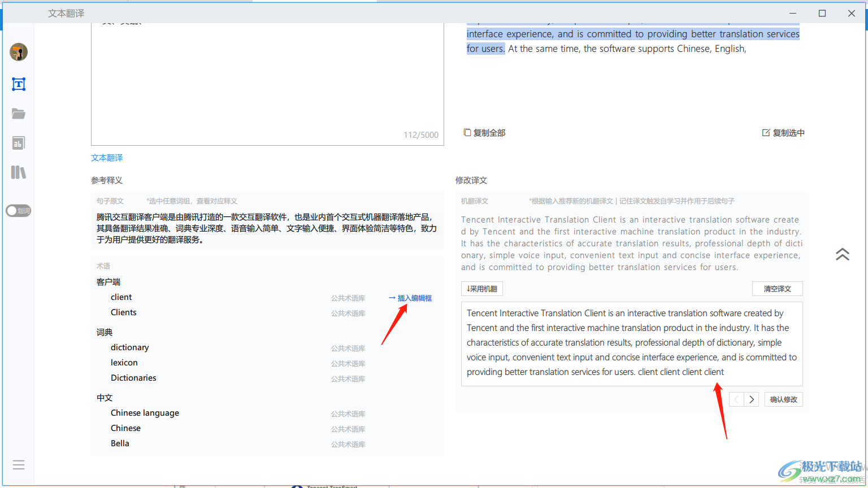Click the 文本翻译 link below the input

[x=107, y=158]
